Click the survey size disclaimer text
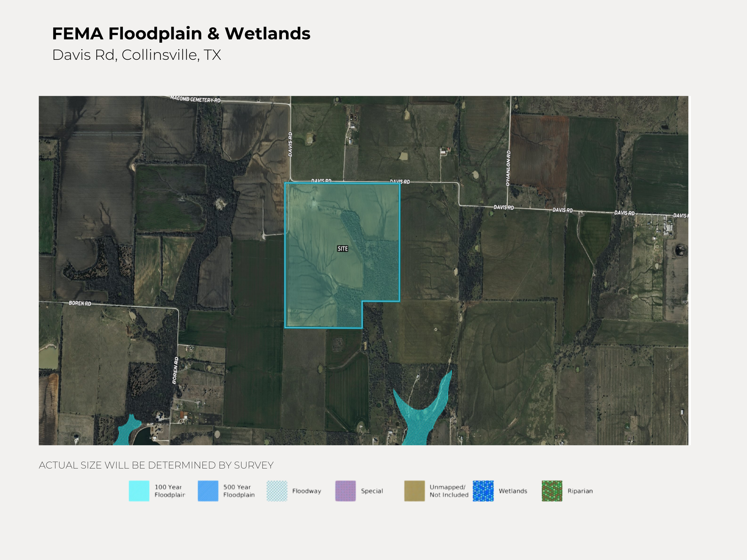This screenshot has width=747, height=560. (x=156, y=465)
